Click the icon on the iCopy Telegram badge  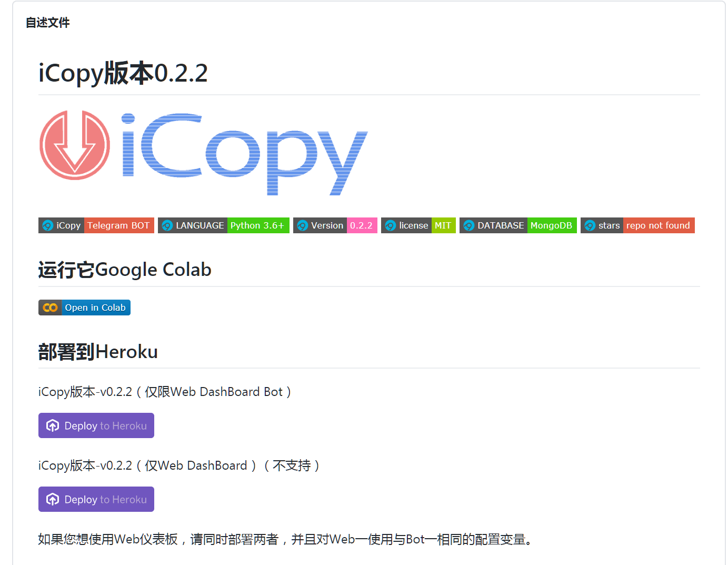[48, 226]
